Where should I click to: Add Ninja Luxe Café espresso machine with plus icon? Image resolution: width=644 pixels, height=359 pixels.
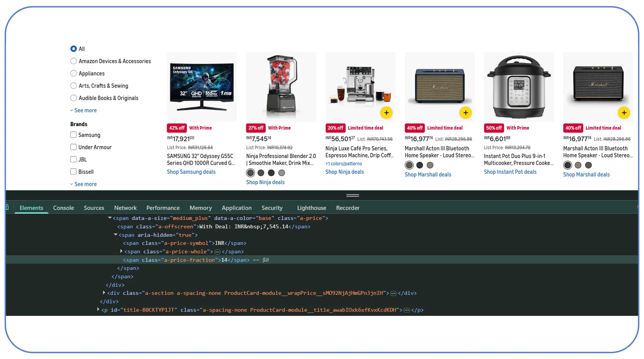pos(386,113)
